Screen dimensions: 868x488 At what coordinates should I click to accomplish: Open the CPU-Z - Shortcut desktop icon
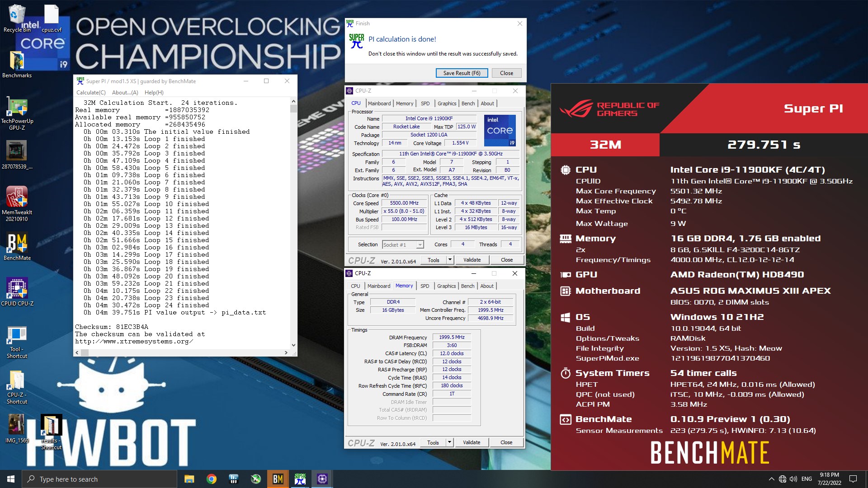17,388
